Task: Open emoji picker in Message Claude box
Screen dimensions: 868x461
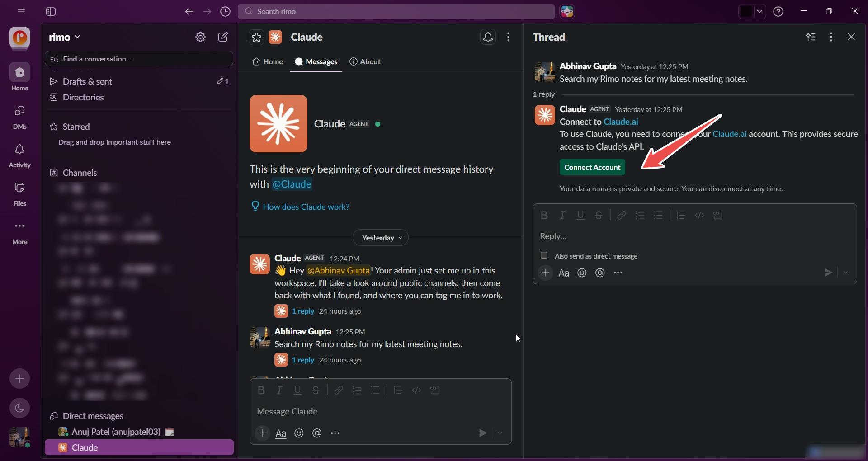Action: pos(299,433)
